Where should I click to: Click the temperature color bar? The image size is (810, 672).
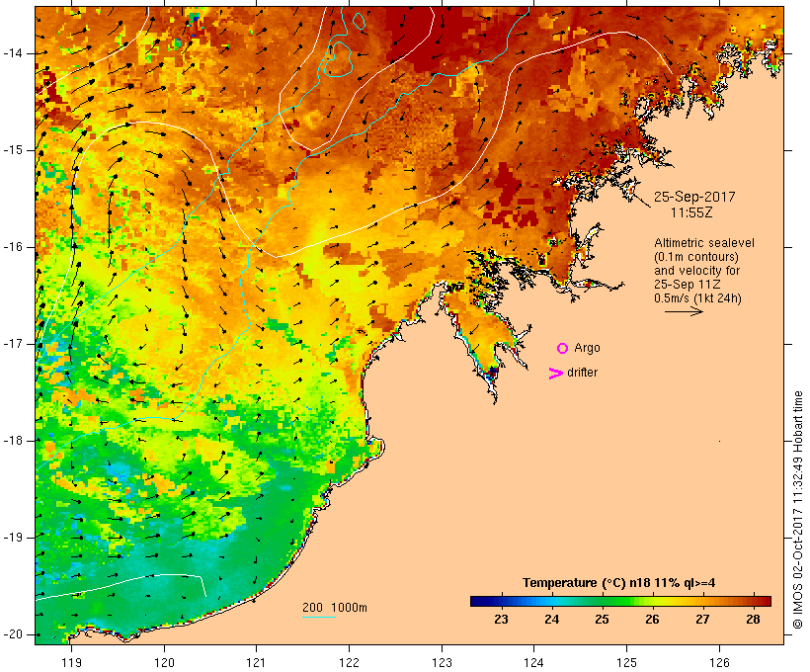620,601
